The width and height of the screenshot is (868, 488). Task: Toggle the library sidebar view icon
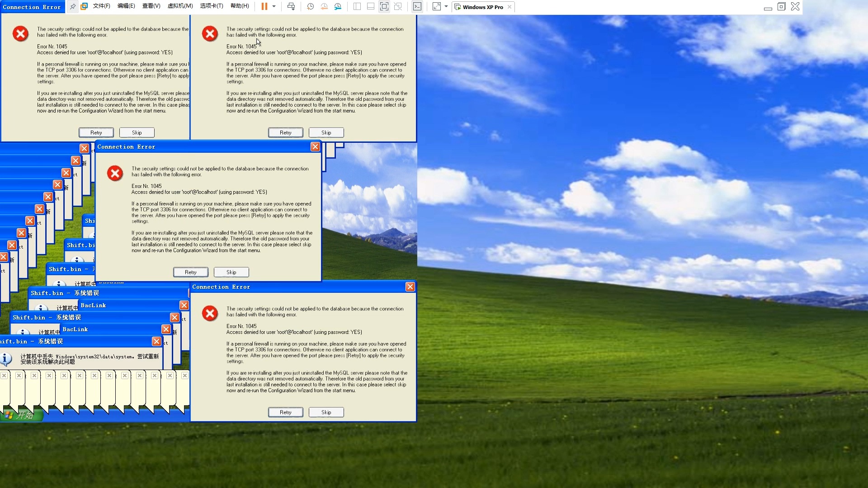[357, 6]
